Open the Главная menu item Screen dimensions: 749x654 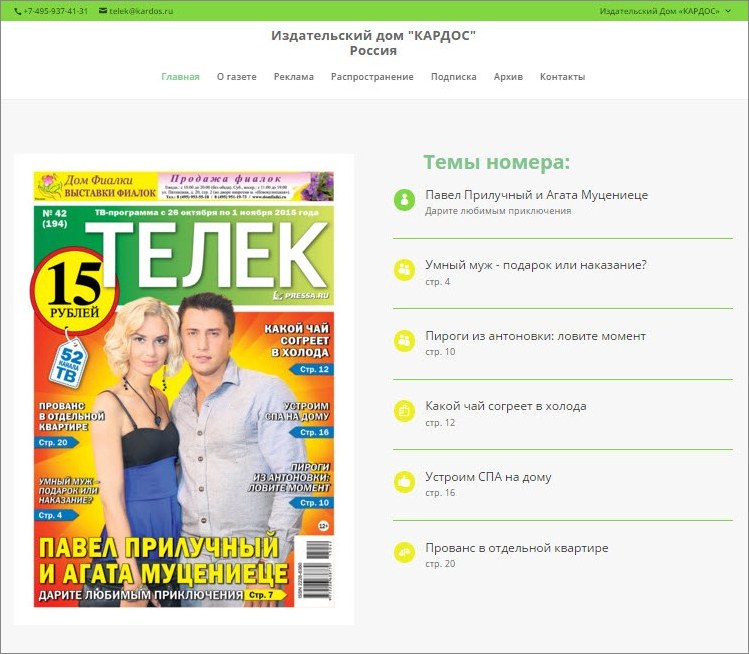pos(181,76)
